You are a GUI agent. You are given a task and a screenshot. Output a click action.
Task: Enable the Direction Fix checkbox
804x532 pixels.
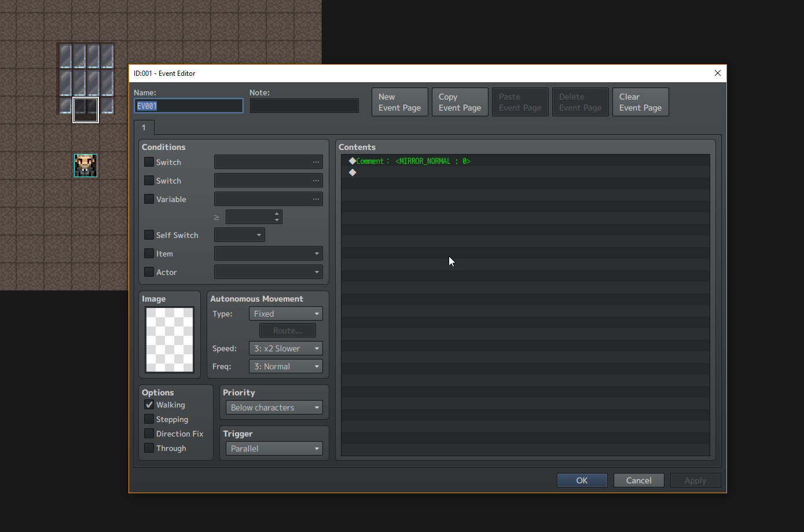coord(149,434)
